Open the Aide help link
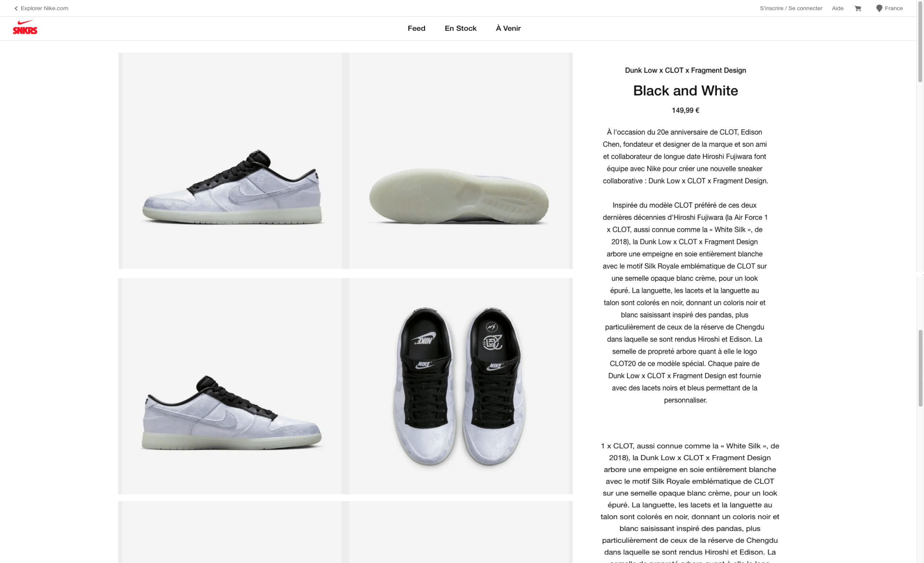 click(837, 8)
